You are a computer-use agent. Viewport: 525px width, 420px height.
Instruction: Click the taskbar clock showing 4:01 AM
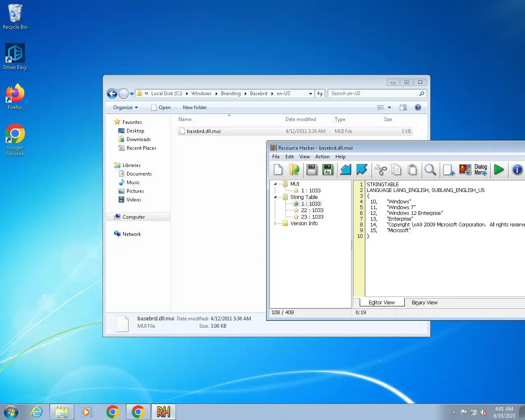(x=504, y=412)
